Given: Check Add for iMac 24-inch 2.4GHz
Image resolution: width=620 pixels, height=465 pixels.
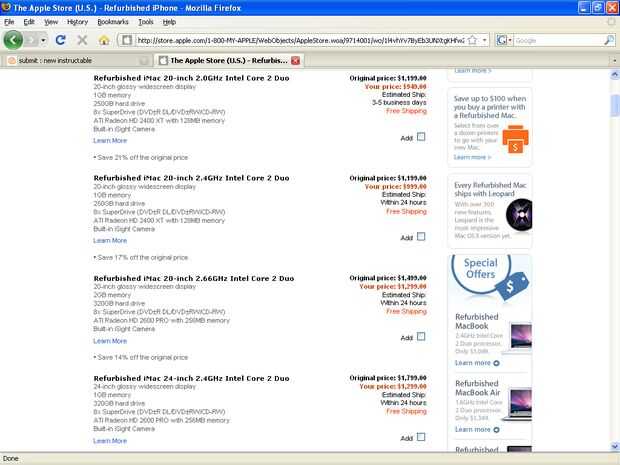Looking at the screenshot, I should [x=421, y=437].
